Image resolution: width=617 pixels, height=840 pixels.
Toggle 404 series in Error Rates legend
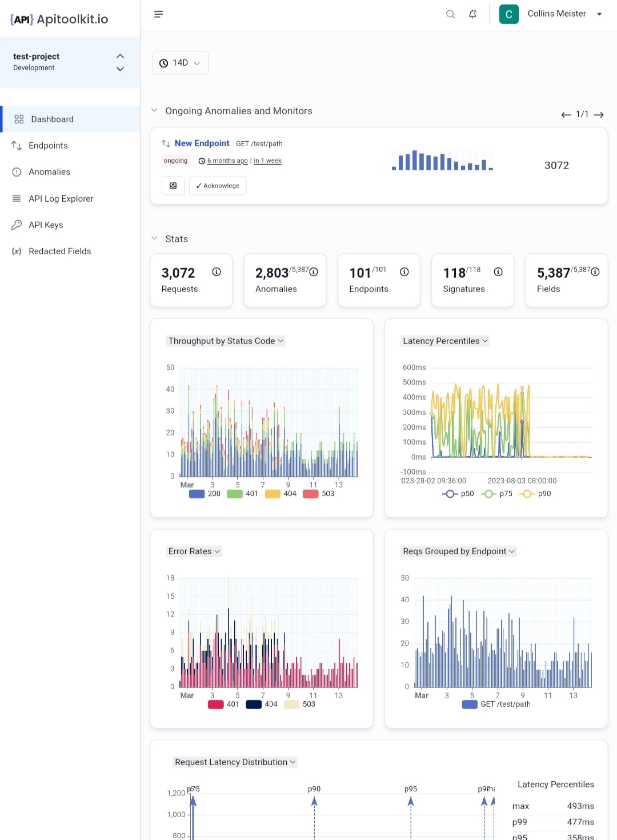[x=262, y=705]
